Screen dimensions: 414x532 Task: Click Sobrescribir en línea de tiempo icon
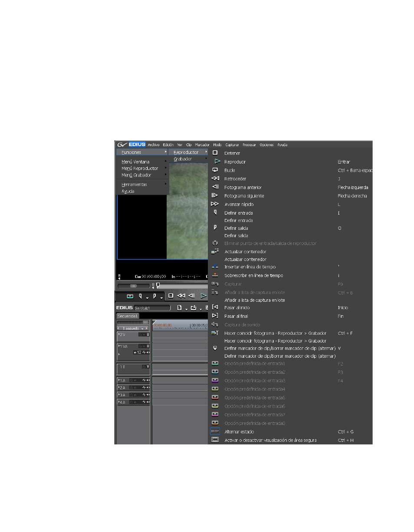215,275
